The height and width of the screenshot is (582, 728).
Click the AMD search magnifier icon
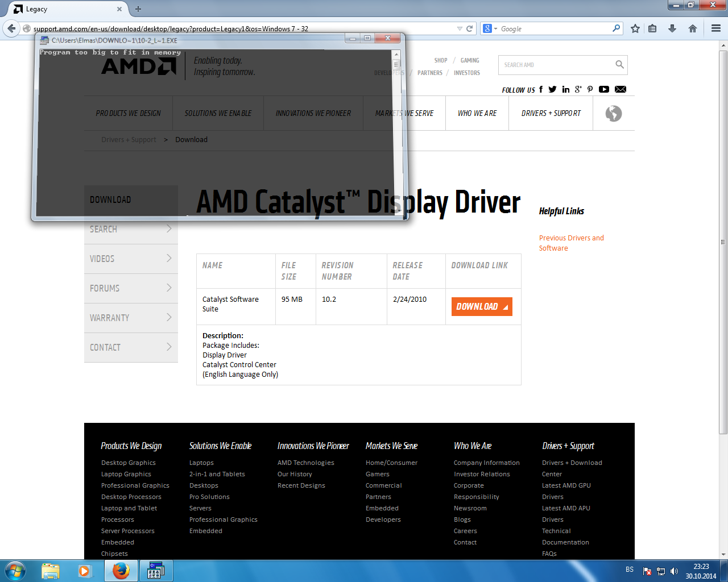[619, 65]
